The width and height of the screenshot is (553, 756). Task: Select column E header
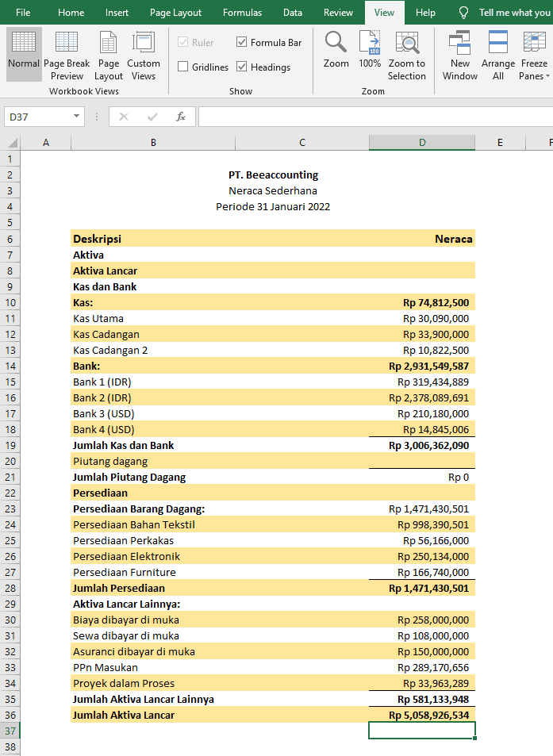[500, 143]
